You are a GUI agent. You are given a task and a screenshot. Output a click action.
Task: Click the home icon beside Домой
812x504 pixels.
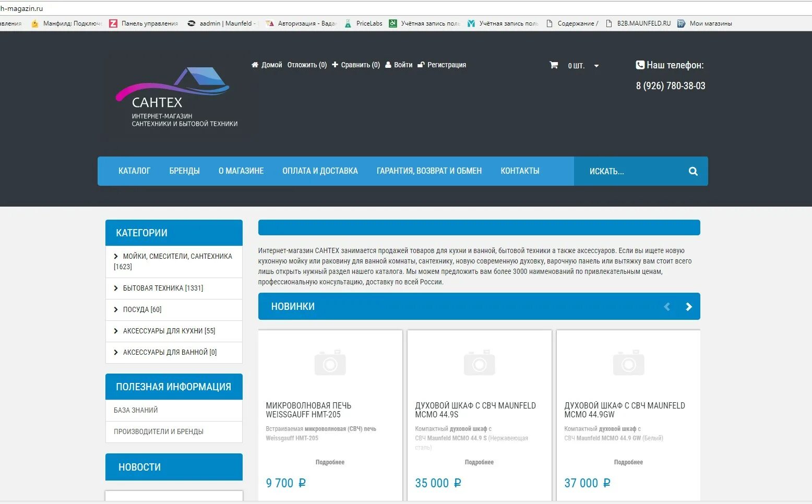point(255,65)
